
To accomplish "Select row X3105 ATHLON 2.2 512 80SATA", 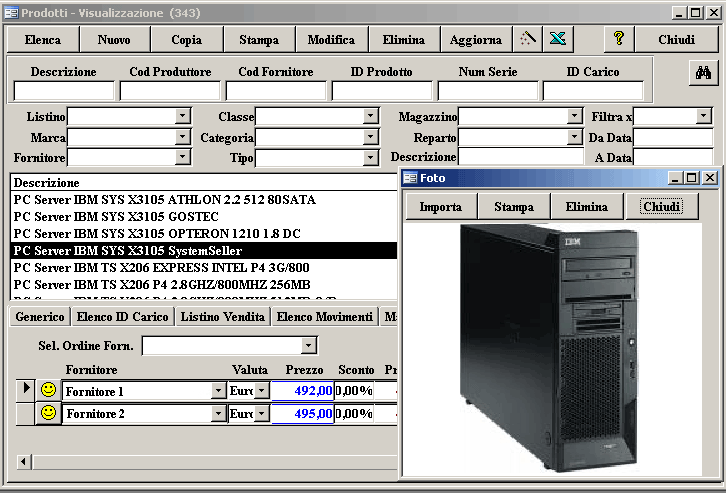I will click(204, 200).
